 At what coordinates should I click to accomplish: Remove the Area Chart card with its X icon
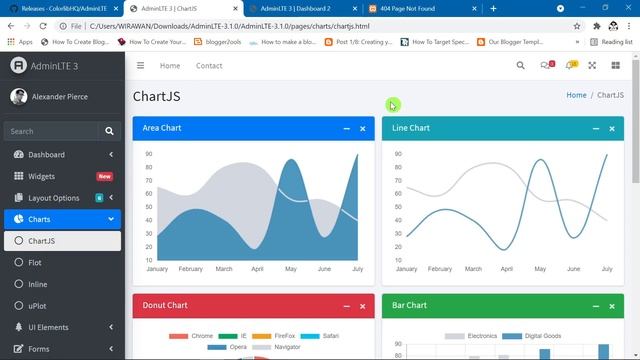(x=362, y=129)
